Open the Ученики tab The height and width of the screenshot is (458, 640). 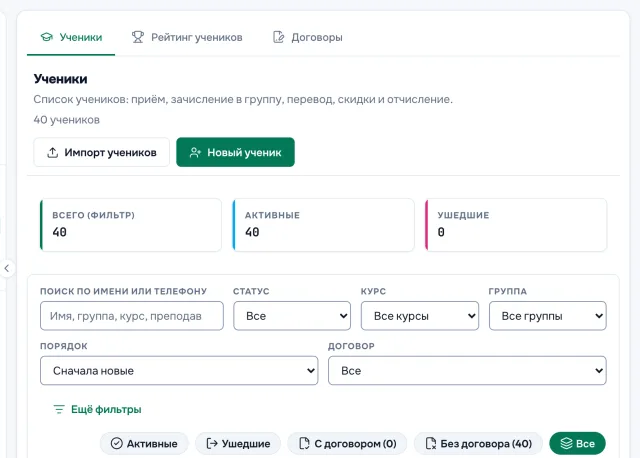(x=71, y=37)
